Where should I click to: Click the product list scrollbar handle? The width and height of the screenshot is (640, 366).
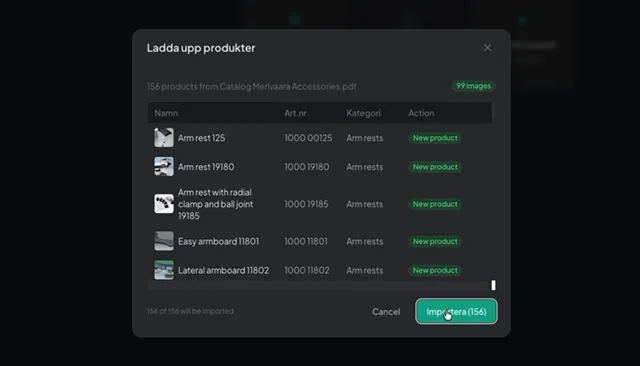pyautogui.click(x=493, y=285)
